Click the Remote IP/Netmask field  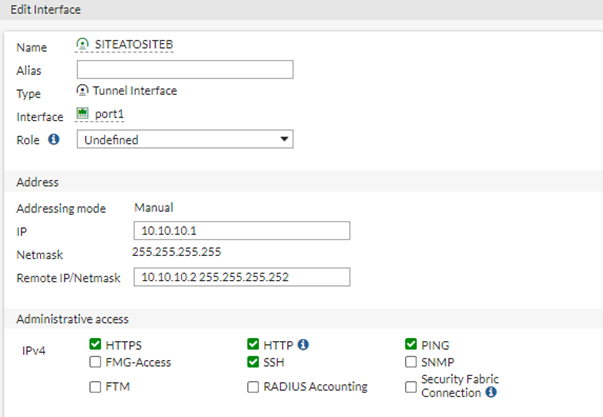[243, 277]
